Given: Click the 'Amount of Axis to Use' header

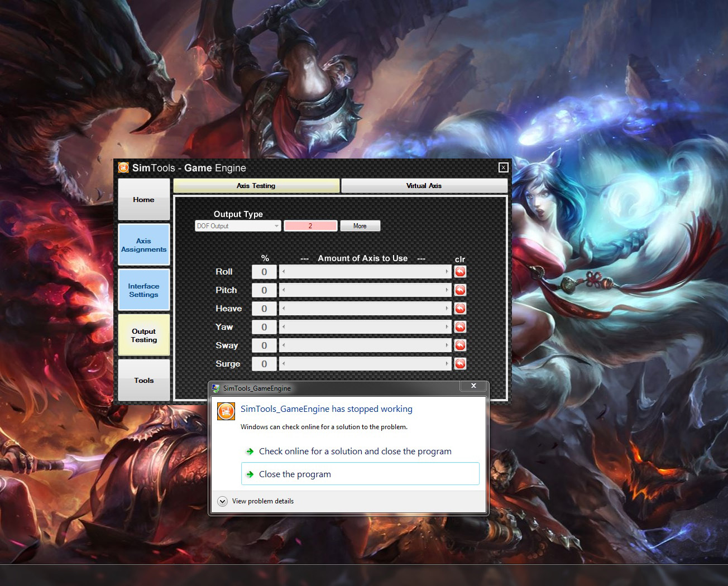Looking at the screenshot, I should tap(363, 258).
